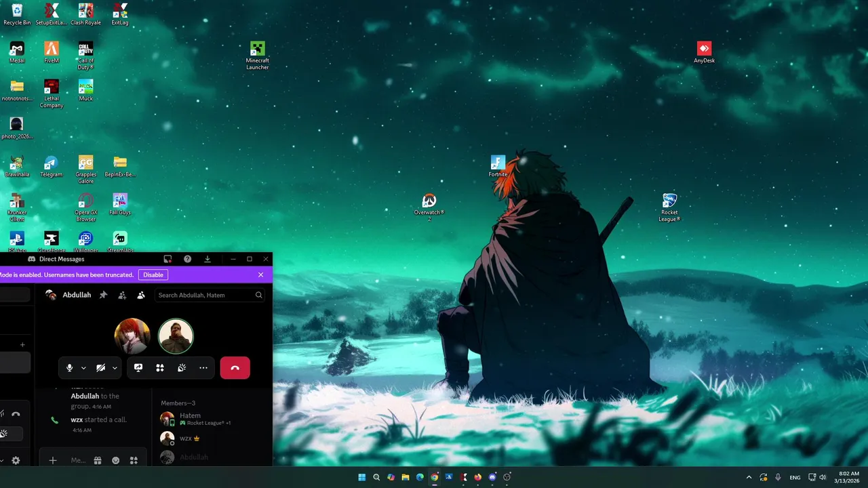Select the BepInEx folder on desktop
The height and width of the screenshot is (488, 868).
coord(120,166)
